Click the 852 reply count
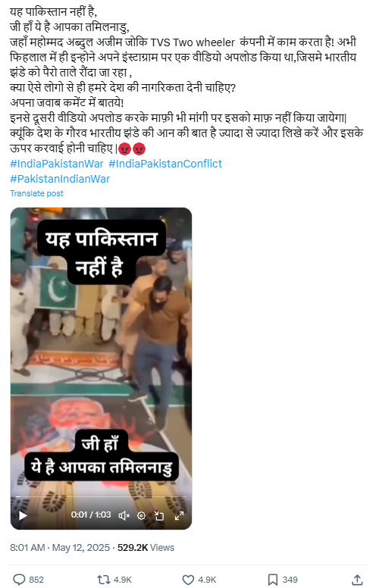 (x=36, y=580)
